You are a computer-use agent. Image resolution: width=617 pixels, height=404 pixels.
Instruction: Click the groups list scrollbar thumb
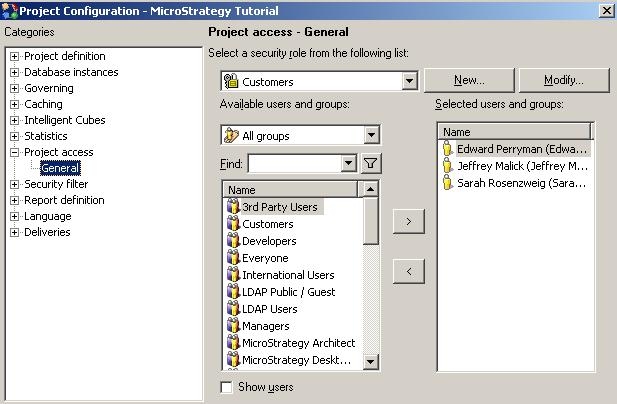370,221
